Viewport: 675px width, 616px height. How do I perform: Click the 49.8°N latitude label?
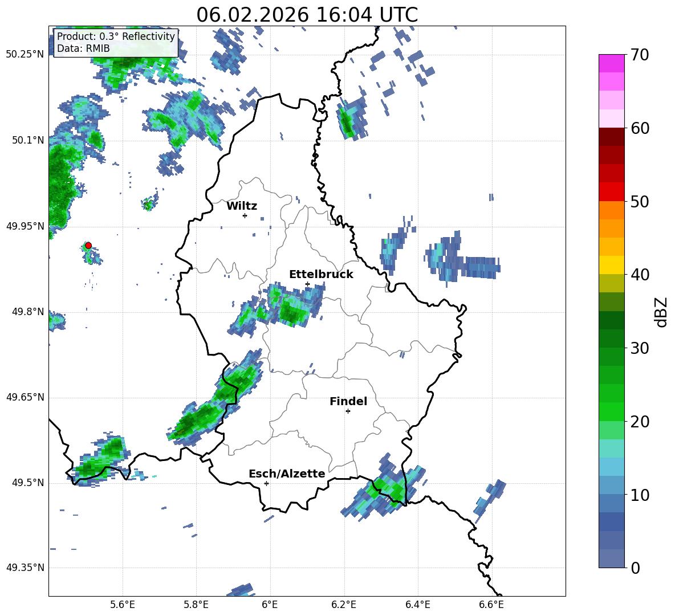tap(27, 312)
